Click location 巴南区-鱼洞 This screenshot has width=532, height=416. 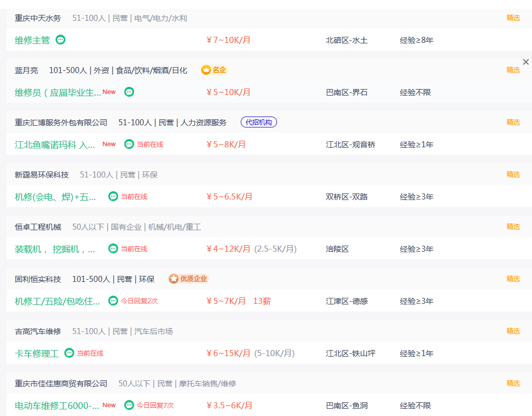tap(347, 406)
